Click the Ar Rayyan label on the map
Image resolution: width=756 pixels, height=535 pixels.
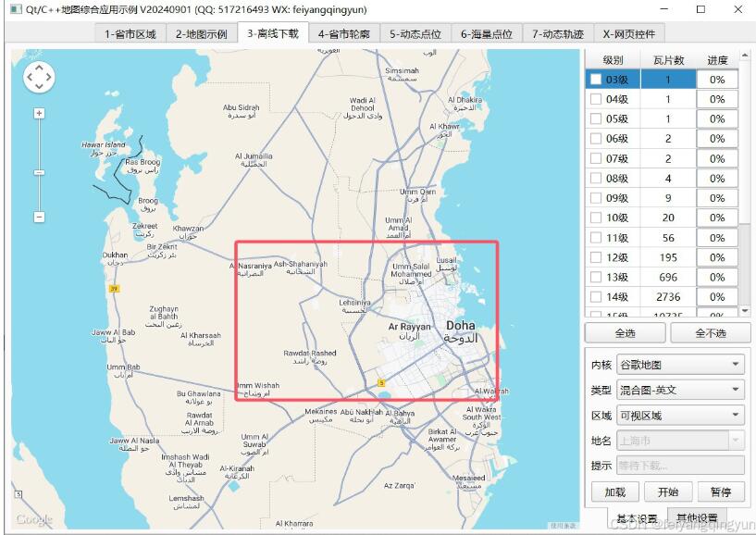point(409,327)
